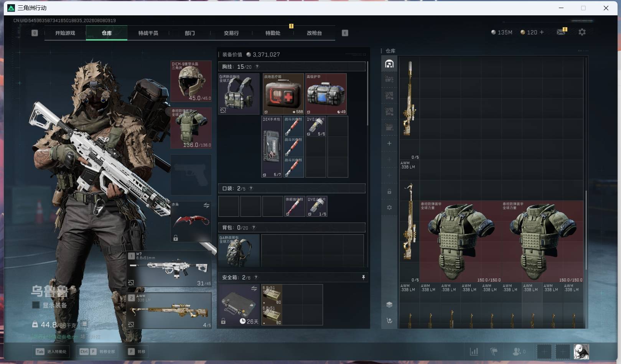Image resolution: width=621 pixels, height=364 pixels.
Task: Select the top AWM rifle in the warehouse
Action: [x=409, y=109]
